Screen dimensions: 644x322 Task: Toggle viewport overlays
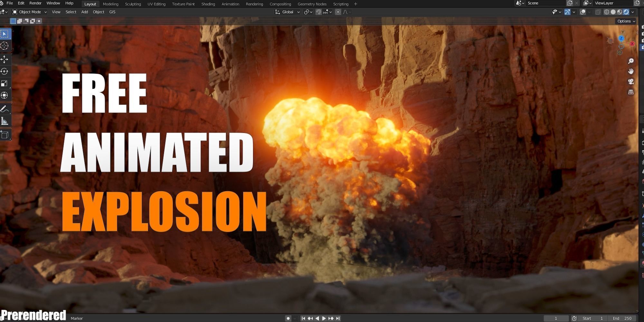pos(583,12)
